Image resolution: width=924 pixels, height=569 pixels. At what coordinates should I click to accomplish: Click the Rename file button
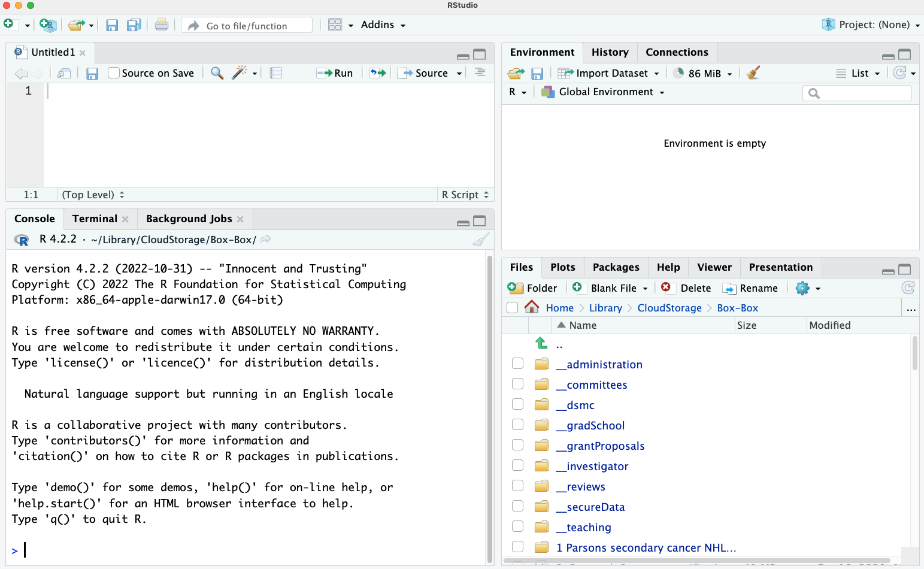pos(750,288)
